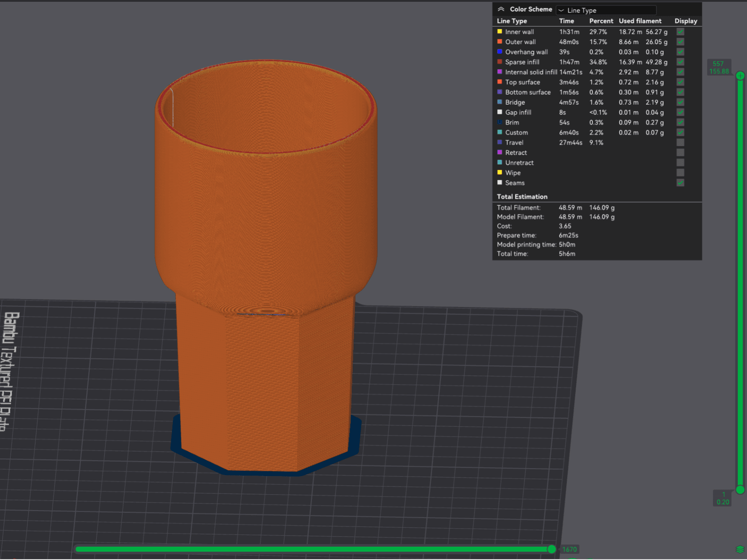This screenshot has height=560, width=747.
Task: Click the layers icon at bottom-right corner
Action: point(740,549)
